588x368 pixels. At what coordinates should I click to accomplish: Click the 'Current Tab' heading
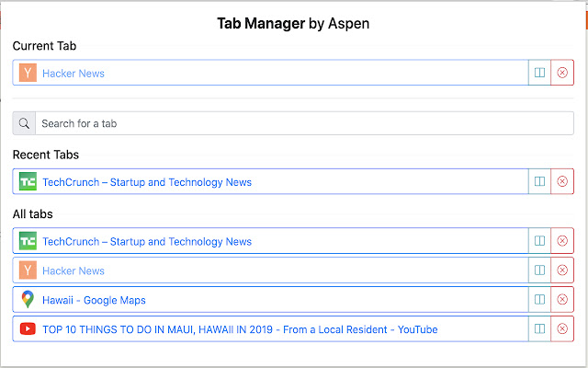[45, 46]
